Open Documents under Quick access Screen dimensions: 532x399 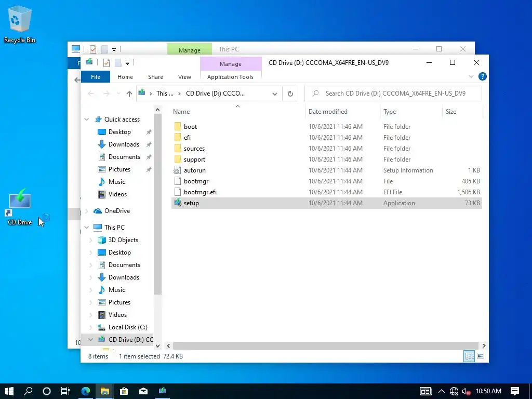point(124,157)
